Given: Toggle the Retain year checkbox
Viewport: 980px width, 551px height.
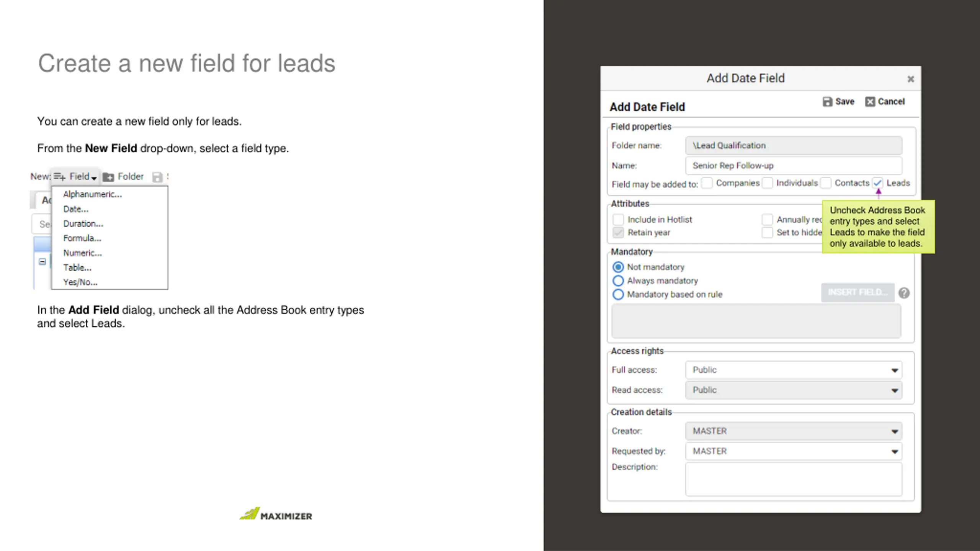Looking at the screenshot, I should pyautogui.click(x=618, y=232).
